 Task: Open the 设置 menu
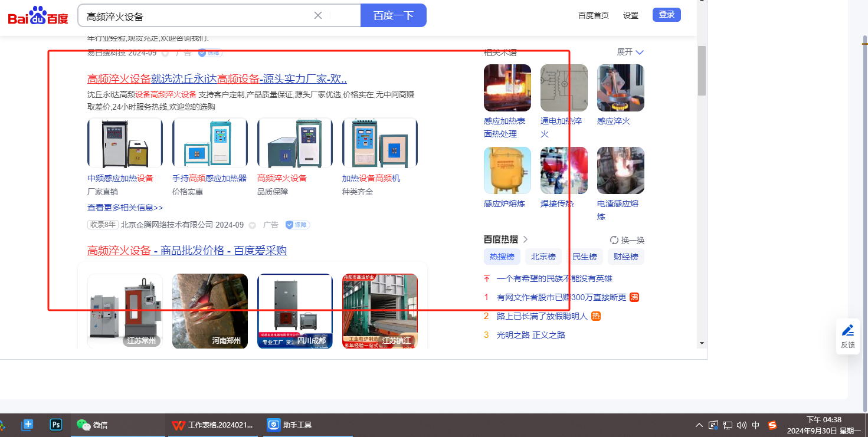[x=631, y=15]
